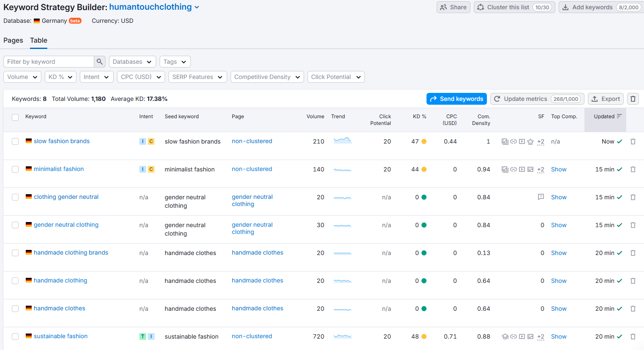Click SERP feature comment icon for clothing gender neutral
The height and width of the screenshot is (350, 644).
(x=541, y=197)
